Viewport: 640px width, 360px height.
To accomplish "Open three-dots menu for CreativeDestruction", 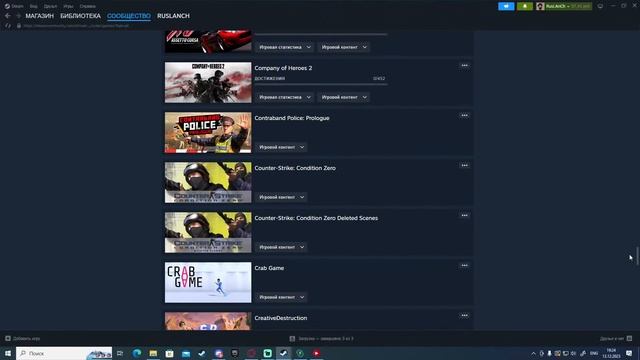I will click(464, 316).
